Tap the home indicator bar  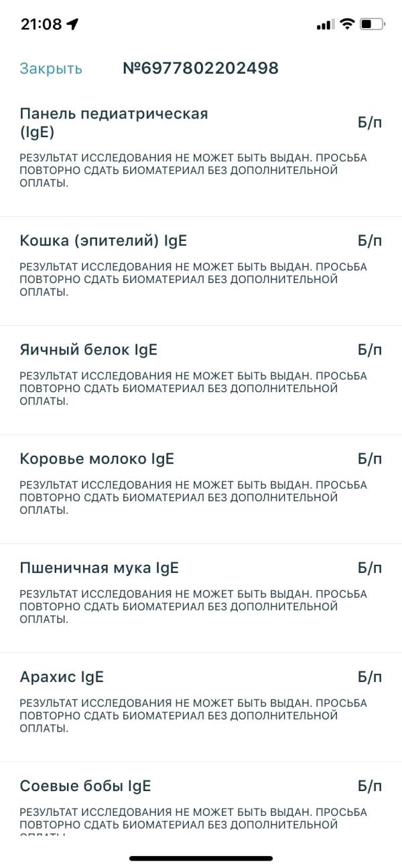[201, 858]
